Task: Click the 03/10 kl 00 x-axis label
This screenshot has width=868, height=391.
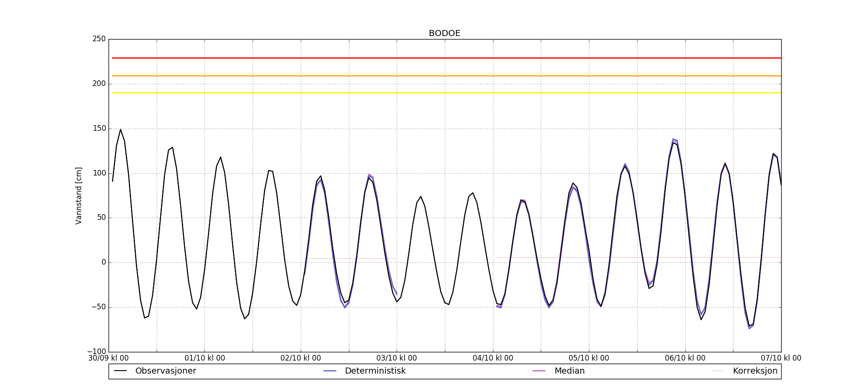Action: coord(397,358)
